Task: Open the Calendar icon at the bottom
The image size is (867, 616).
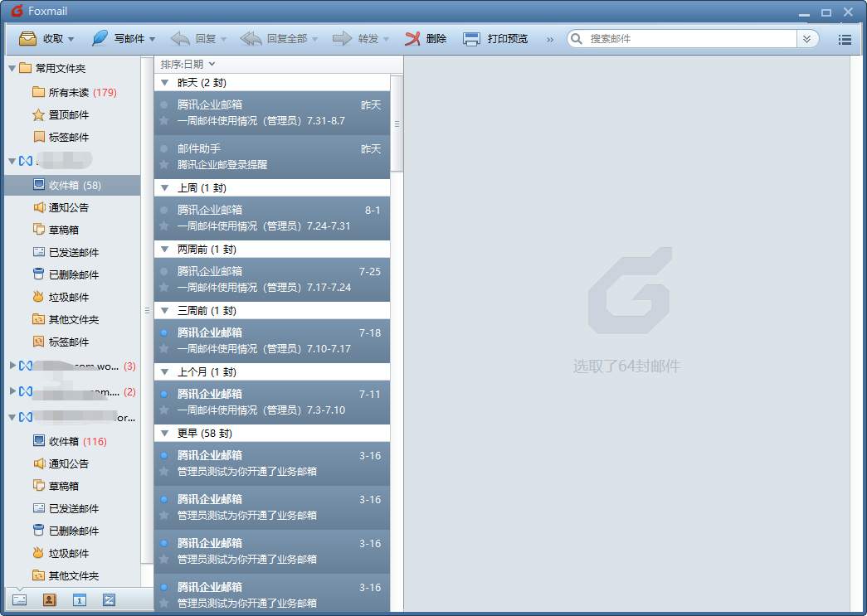Action: pyautogui.click(x=79, y=599)
